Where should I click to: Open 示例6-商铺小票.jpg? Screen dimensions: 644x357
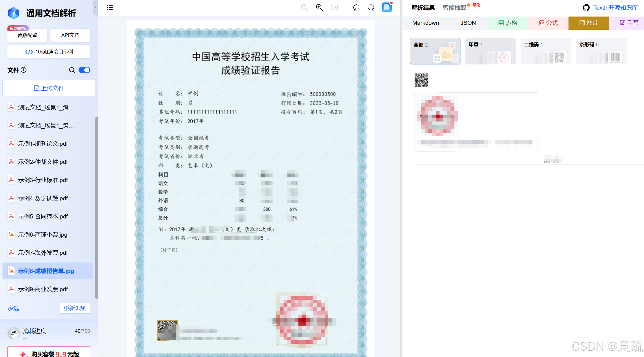48,235
